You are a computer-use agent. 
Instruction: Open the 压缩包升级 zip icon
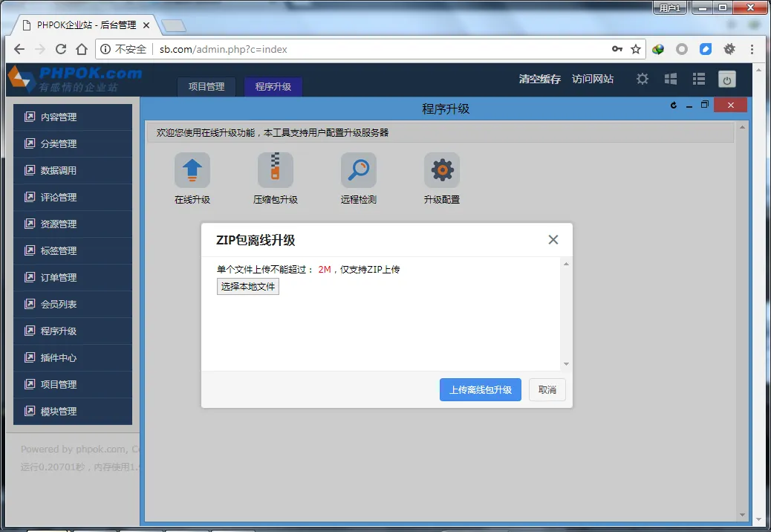(276, 171)
